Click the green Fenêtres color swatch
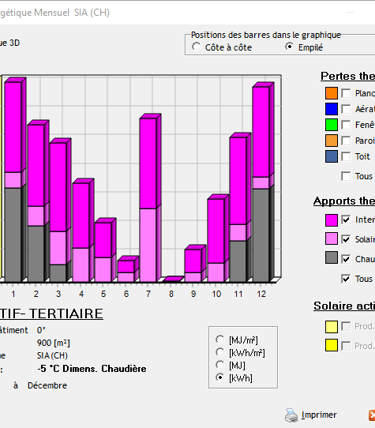Viewport: 375px width, 428px height. (x=331, y=125)
